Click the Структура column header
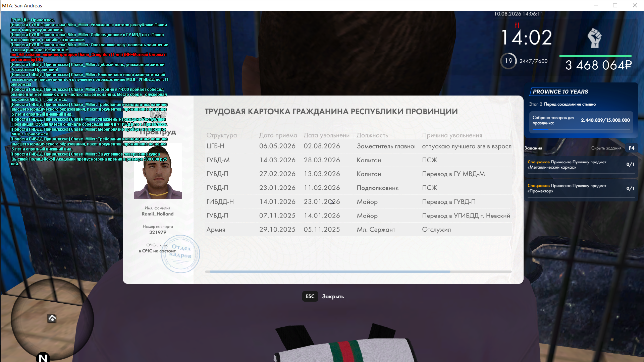644x362 pixels. point(221,135)
